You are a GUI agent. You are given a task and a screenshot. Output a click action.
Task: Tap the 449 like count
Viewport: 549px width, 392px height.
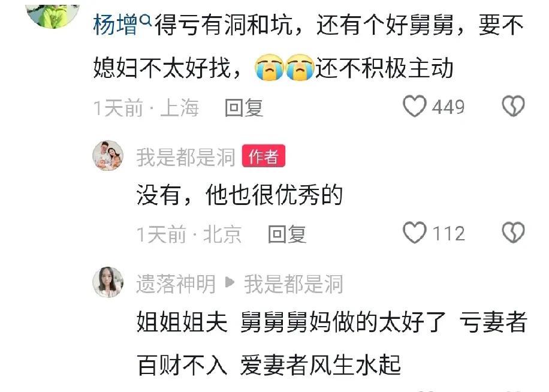click(448, 107)
